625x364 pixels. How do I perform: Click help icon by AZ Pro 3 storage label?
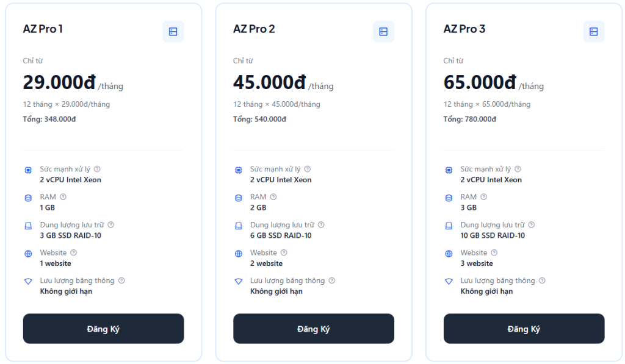click(532, 225)
